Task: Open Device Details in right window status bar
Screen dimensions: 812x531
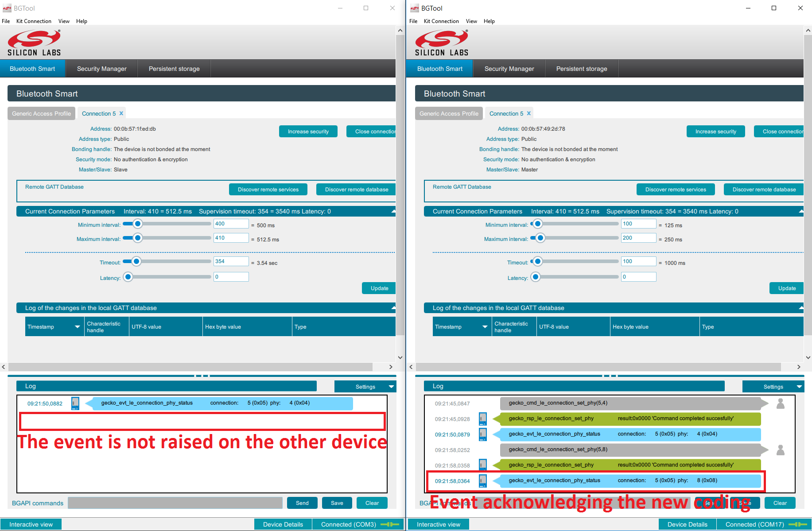Action: pyautogui.click(x=688, y=524)
